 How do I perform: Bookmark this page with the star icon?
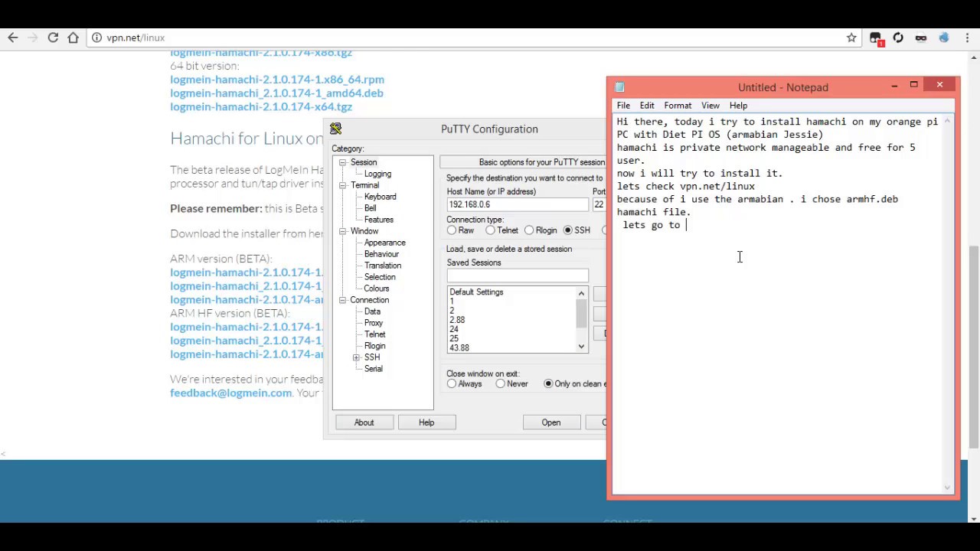[851, 37]
